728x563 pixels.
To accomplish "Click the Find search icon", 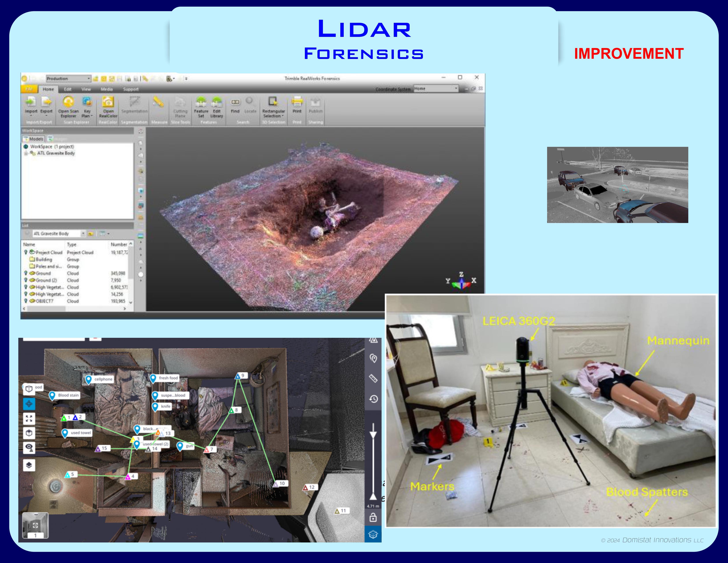I will [x=235, y=102].
